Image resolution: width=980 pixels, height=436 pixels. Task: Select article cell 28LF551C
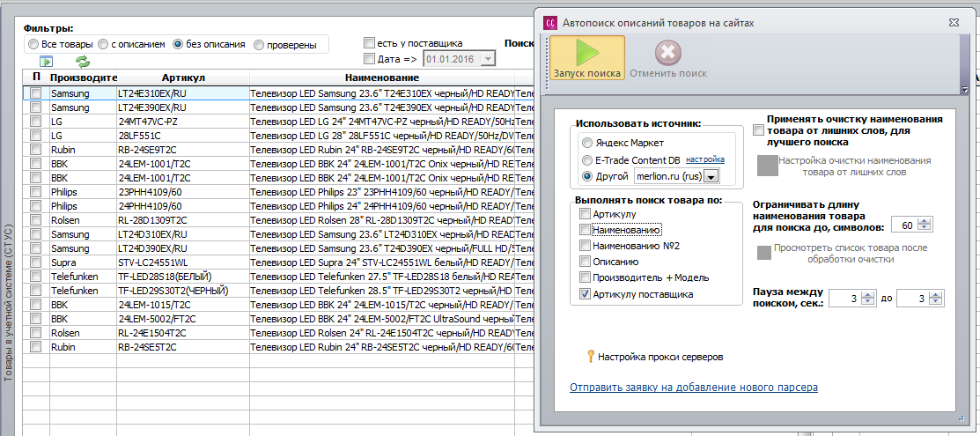[183, 136]
